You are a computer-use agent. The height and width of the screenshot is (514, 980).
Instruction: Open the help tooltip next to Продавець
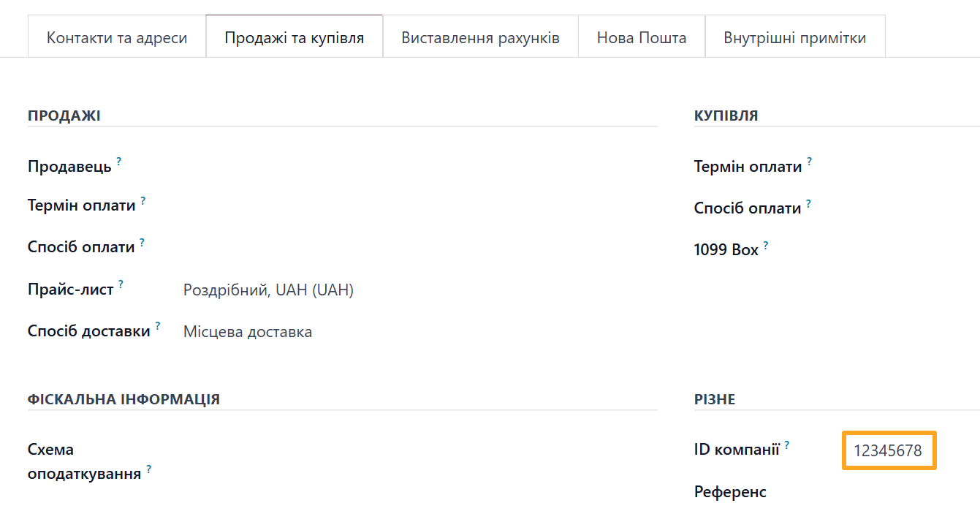[x=119, y=160]
